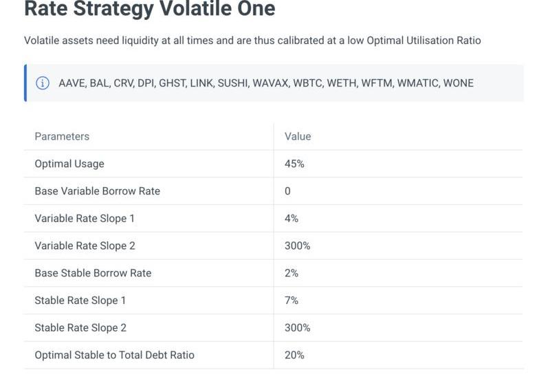The height and width of the screenshot is (392, 550).
Task: Click the Parameters column header
Action: tap(62, 137)
